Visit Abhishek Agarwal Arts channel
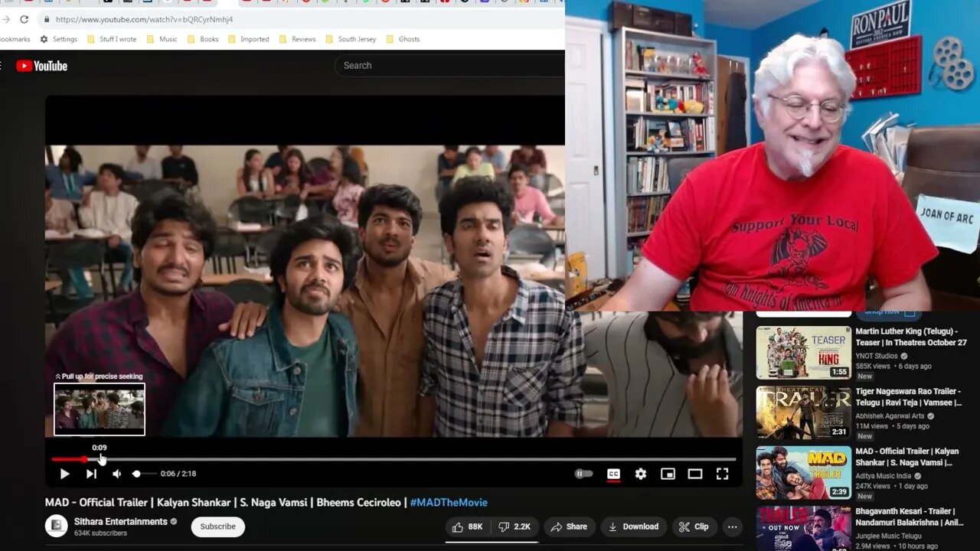 coord(890,416)
